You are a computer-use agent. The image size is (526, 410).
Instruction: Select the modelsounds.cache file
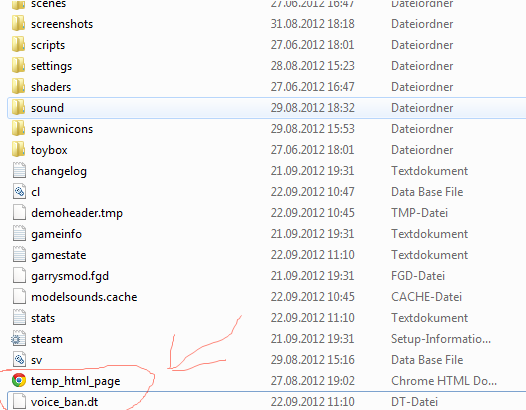click(84, 297)
